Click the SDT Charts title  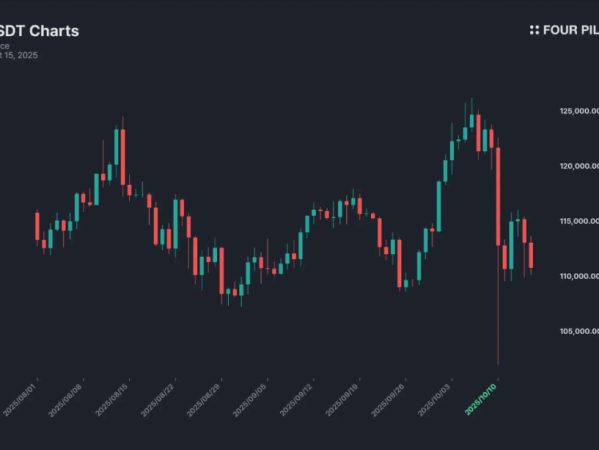tap(39, 31)
